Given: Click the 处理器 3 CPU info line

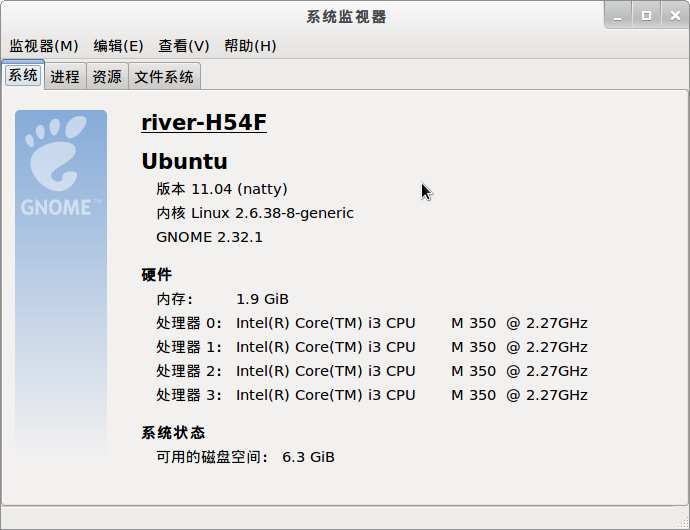Looking at the screenshot, I should (372, 395).
